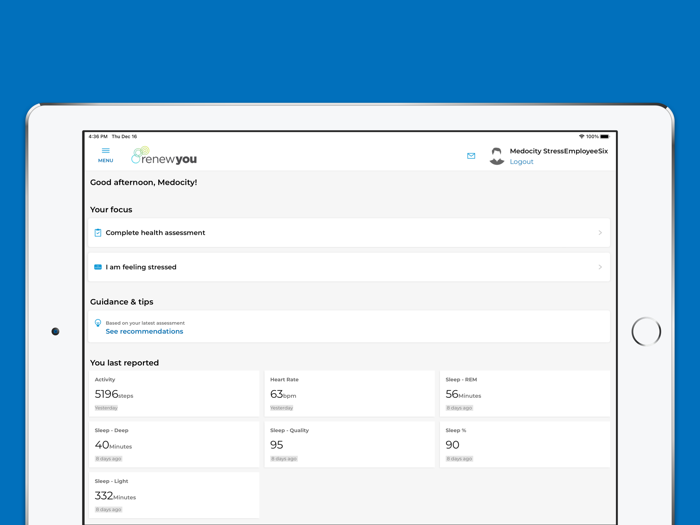Click the guidance lightbulb icon
The height and width of the screenshot is (525, 700).
tap(98, 324)
